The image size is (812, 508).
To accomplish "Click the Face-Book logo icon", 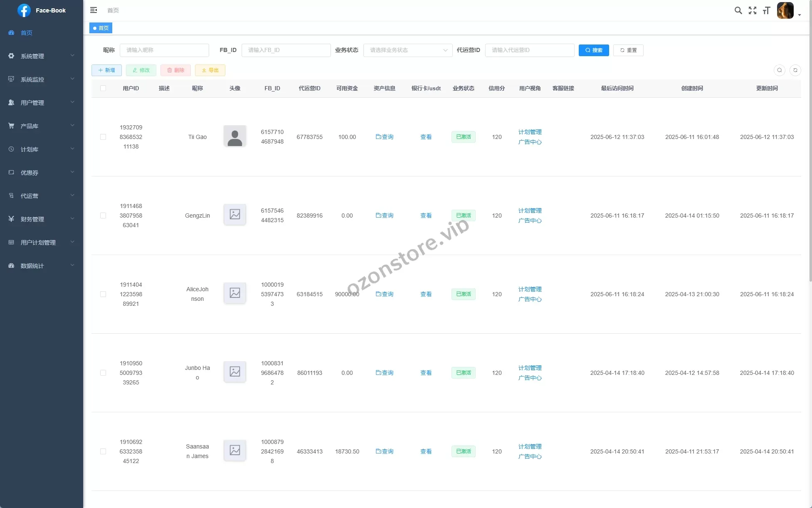I will coord(24,10).
